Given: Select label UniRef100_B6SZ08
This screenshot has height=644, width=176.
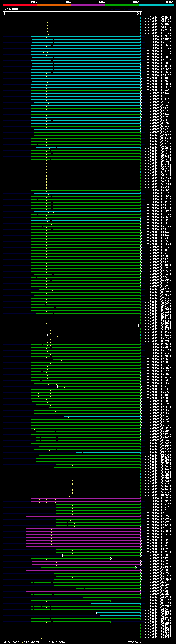Looking at the screenshot, I should pyautogui.click(x=158, y=422).
